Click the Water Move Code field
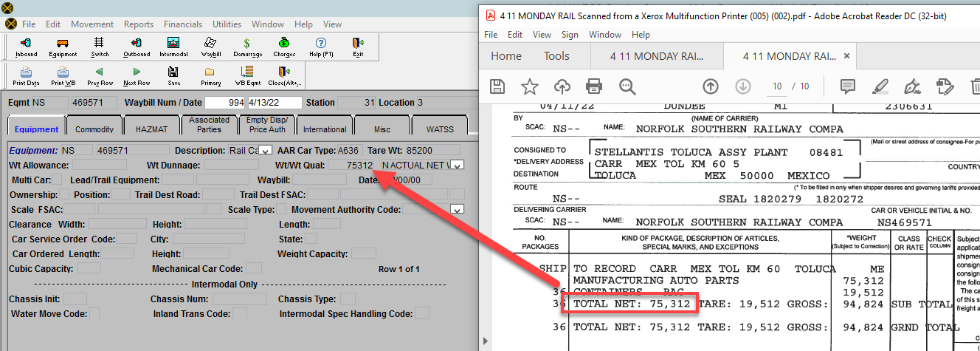980x351 pixels. (94, 314)
